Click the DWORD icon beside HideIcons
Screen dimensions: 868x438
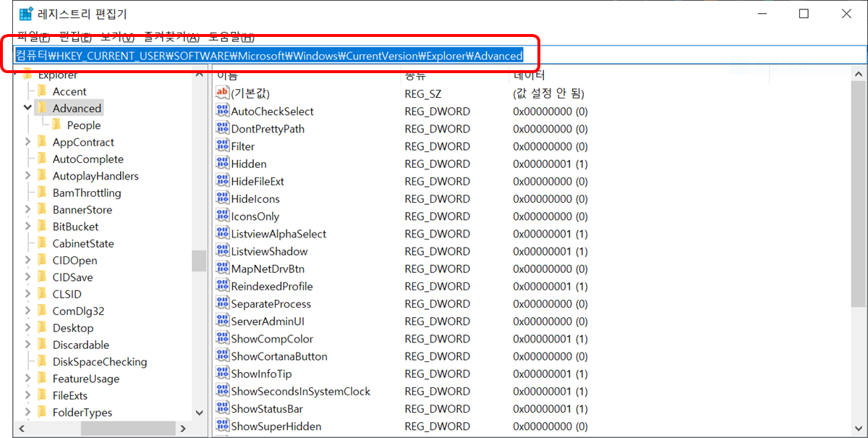point(222,198)
